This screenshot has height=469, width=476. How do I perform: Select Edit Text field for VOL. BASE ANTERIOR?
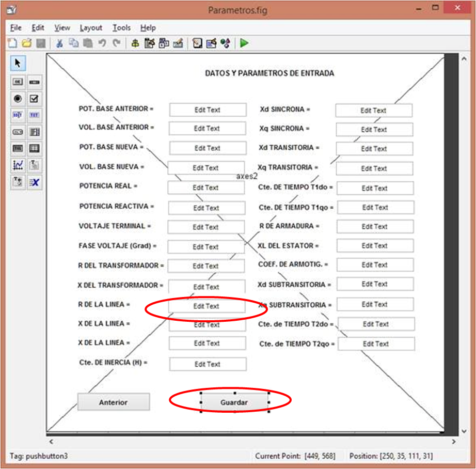pyautogui.click(x=207, y=129)
